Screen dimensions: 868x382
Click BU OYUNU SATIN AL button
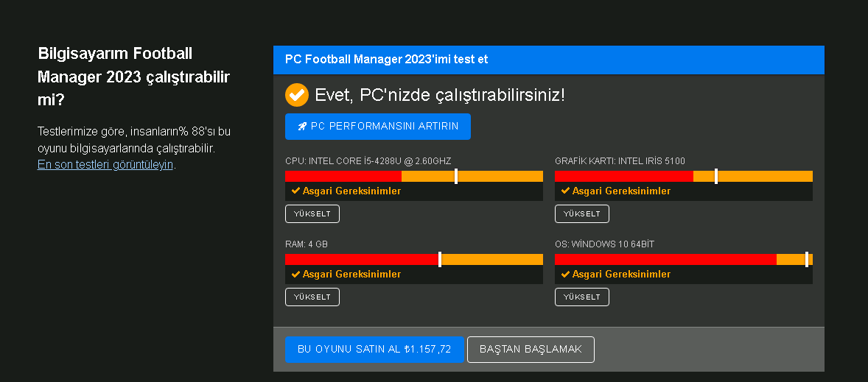(x=374, y=350)
